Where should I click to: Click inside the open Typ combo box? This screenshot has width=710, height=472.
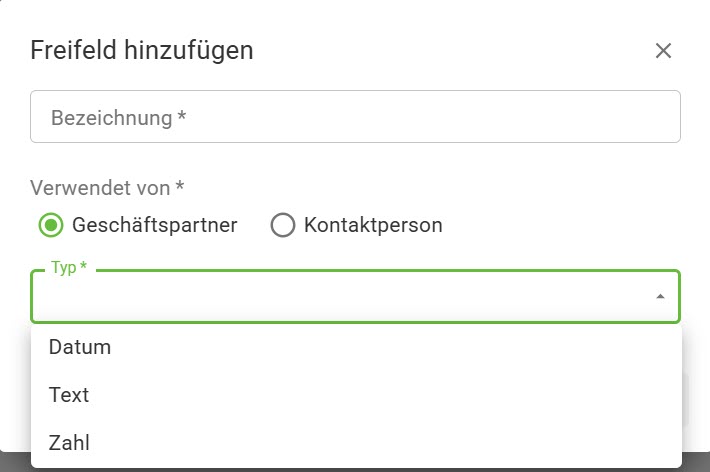click(340, 297)
